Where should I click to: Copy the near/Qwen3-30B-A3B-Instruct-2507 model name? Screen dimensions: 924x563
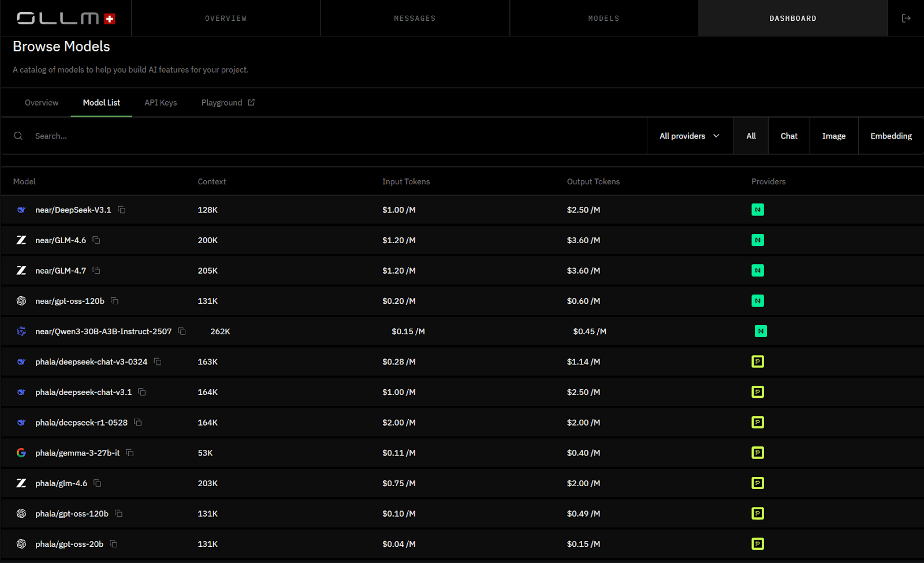point(182,331)
